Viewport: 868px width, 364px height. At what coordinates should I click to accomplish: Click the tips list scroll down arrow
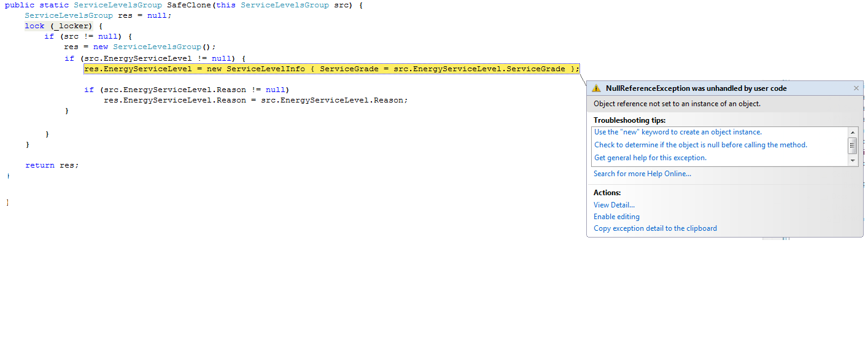pyautogui.click(x=853, y=160)
